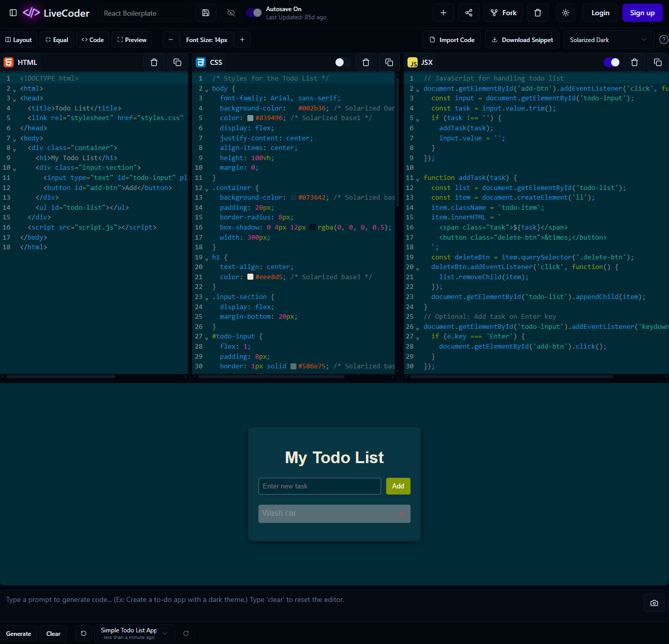This screenshot has width=669, height=644.
Task: Toggle the sidebar panel icon
Action: click(13, 13)
